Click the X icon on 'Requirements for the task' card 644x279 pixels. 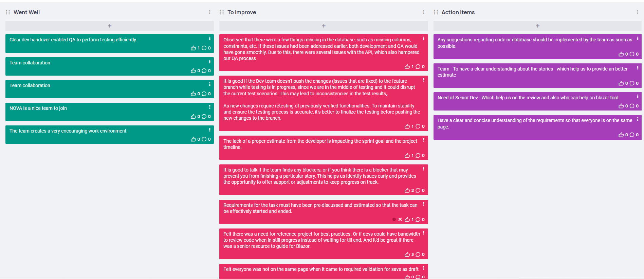(400, 219)
